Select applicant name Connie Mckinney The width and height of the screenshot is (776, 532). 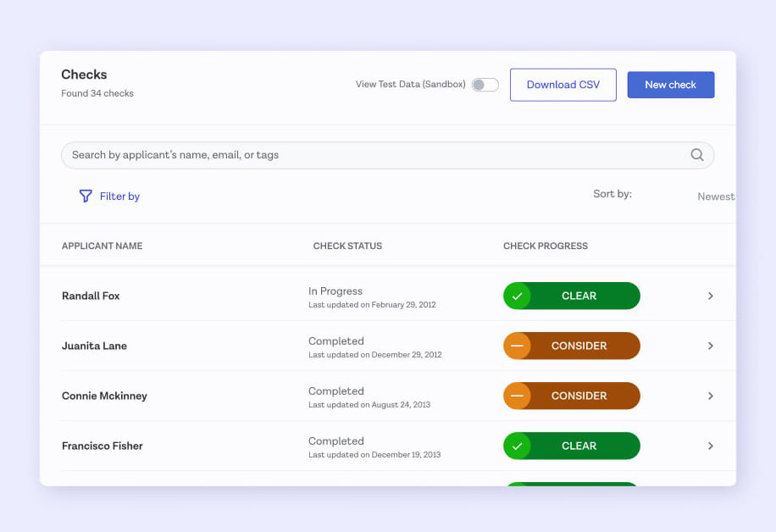104,396
